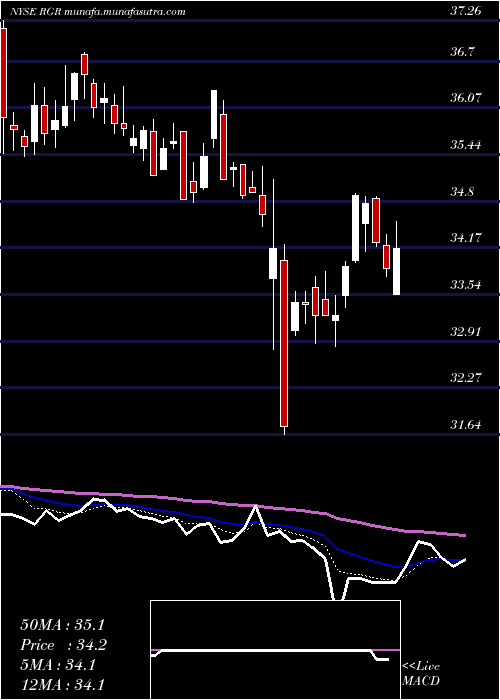Screen dimensions: 500x700
Task: Click the 33.54 price axis label
Action: coord(466,284)
